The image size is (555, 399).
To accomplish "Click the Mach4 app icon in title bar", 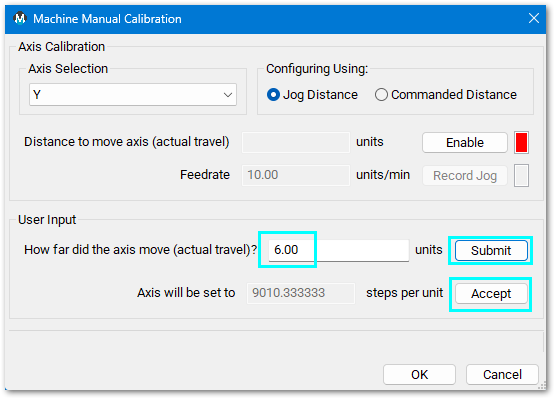I will [20, 18].
